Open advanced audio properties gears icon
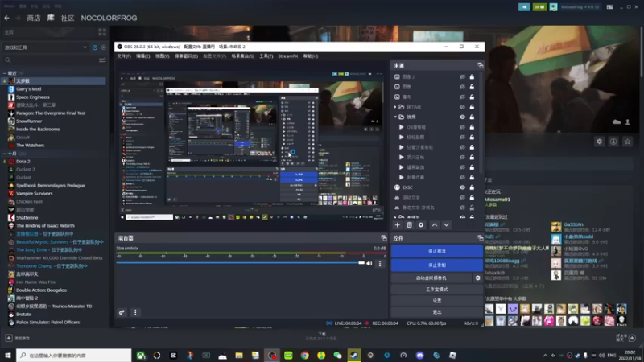644x362 pixels. click(122, 312)
